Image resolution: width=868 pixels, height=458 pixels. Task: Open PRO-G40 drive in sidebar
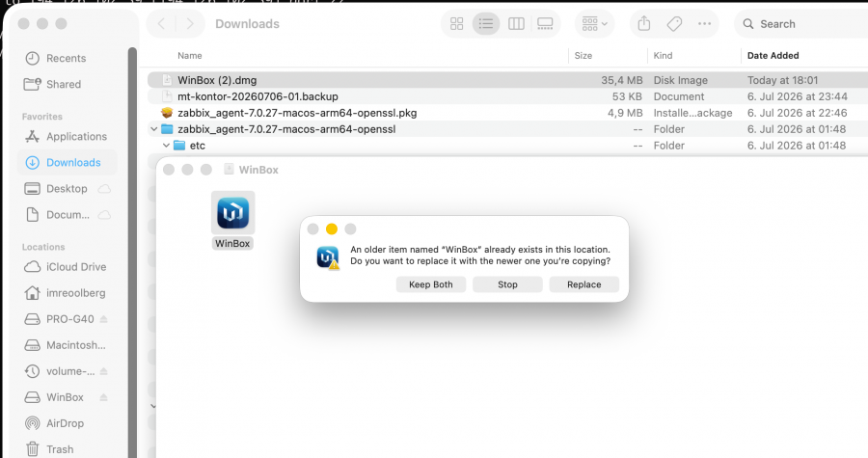pyautogui.click(x=69, y=319)
